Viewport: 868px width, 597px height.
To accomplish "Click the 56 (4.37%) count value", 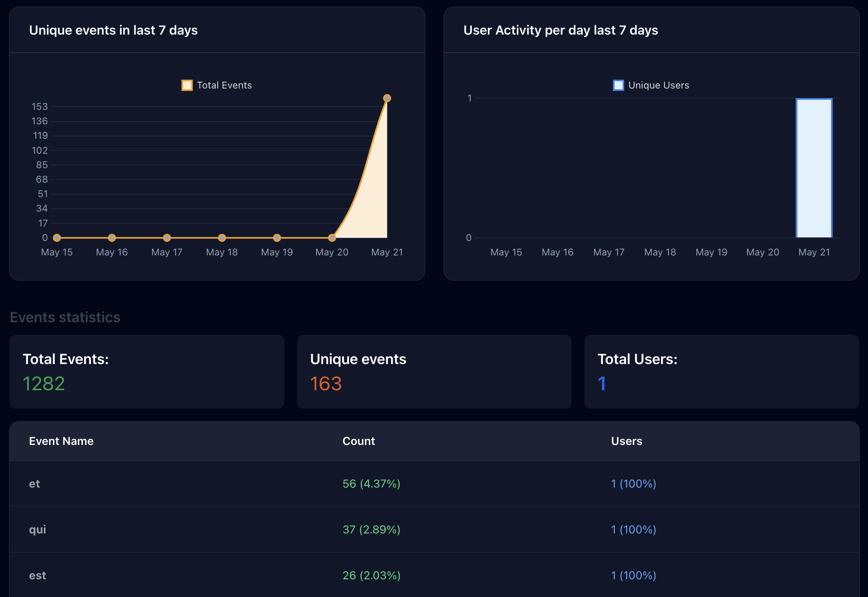I will click(x=371, y=484).
